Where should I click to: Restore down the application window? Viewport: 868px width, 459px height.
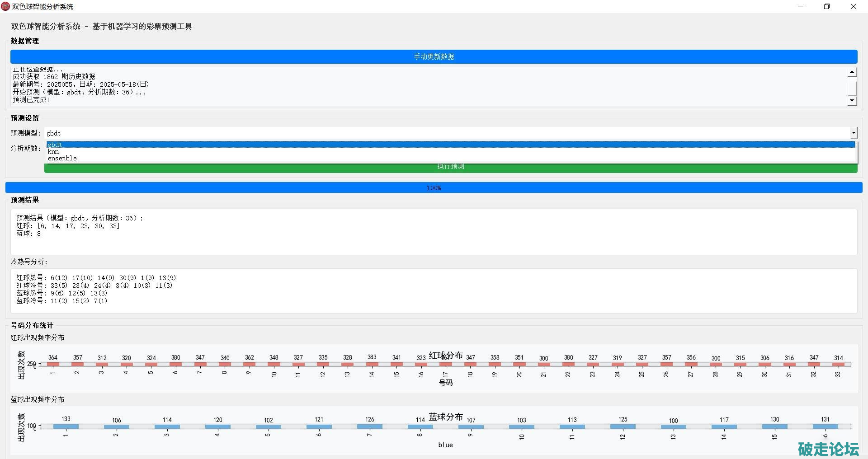coord(827,6)
